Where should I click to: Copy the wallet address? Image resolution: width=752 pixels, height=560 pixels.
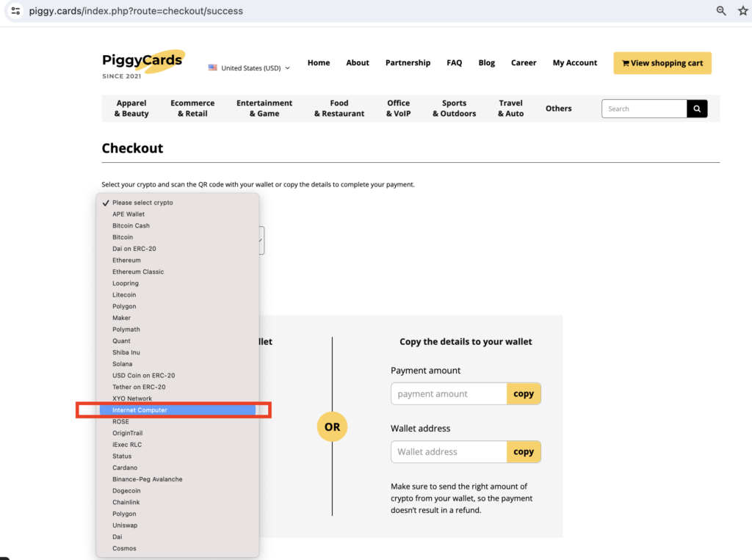tap(524, 451)
